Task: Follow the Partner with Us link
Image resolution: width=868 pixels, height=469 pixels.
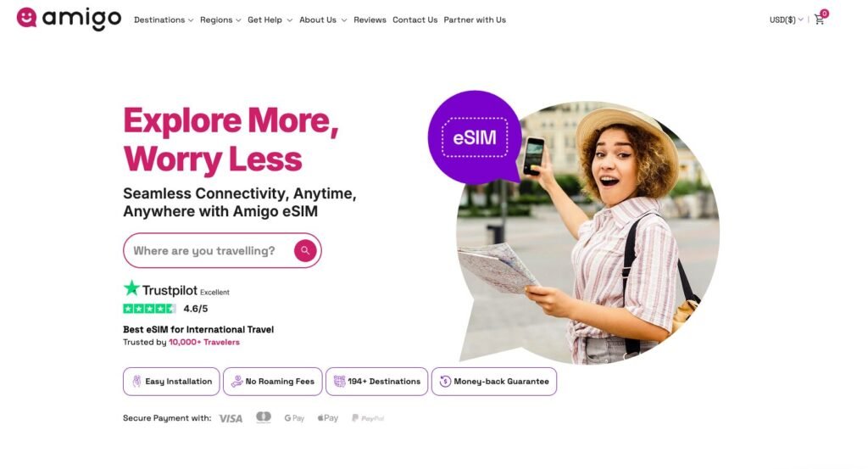Action: click(x=475, y=20)
